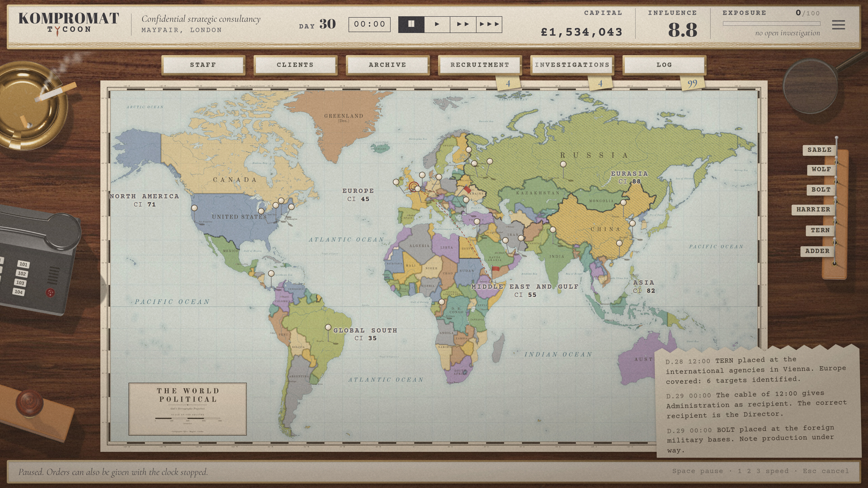This screenshot has height=488, width=868.
Task: Set the double fast-forward speed
Action: [463, 24]
